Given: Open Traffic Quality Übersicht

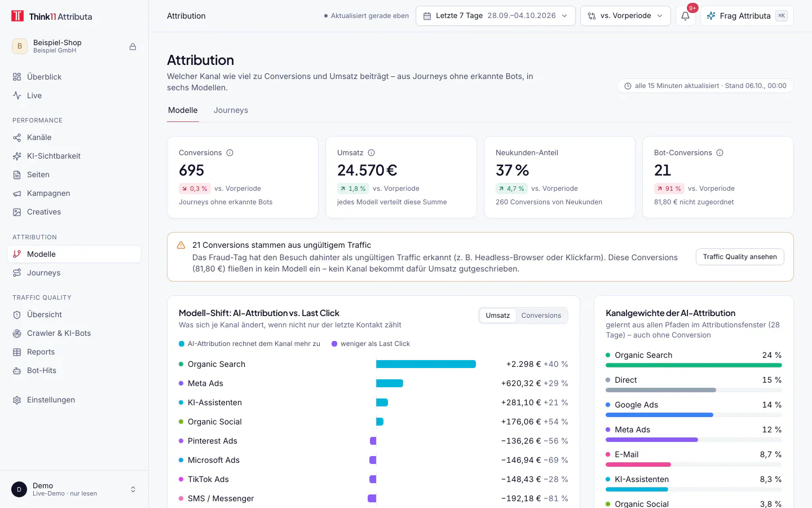Looking at the screenshot, I should pos(74,314).
